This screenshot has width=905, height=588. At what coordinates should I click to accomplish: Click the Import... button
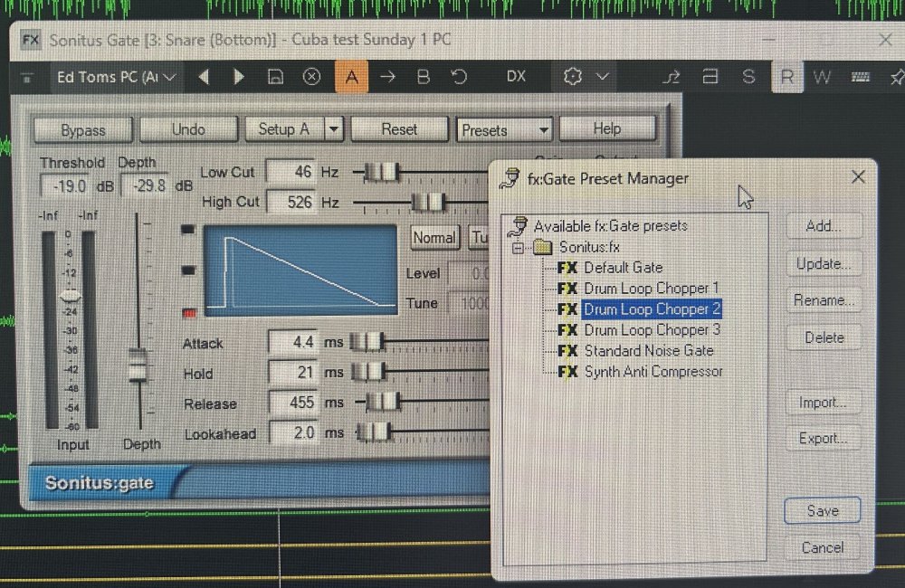(x=824, y=403)
